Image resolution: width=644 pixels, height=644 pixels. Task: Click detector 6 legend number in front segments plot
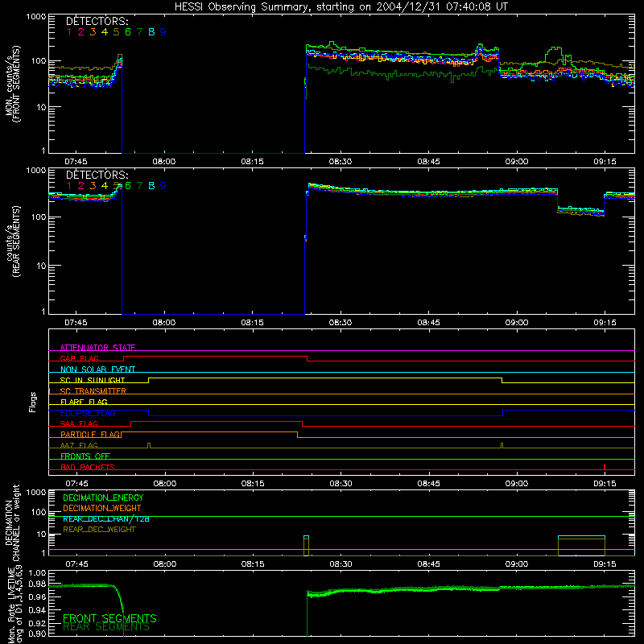point(128,31)
